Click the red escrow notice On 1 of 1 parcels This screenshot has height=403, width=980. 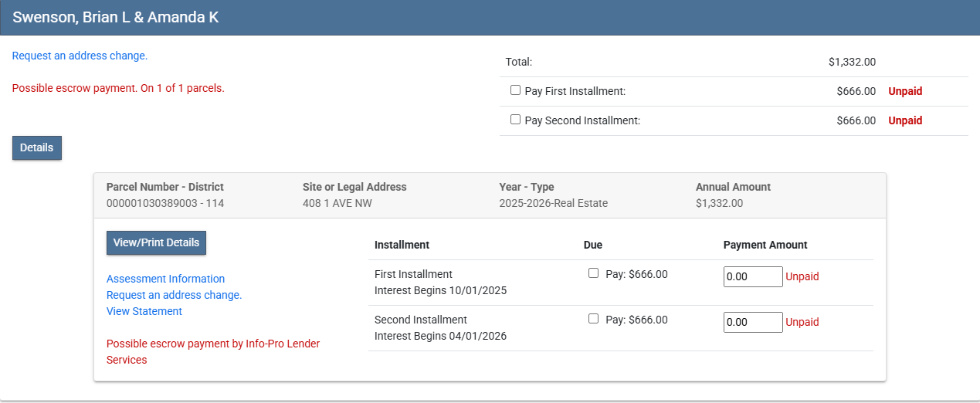(x=118, y=88)
